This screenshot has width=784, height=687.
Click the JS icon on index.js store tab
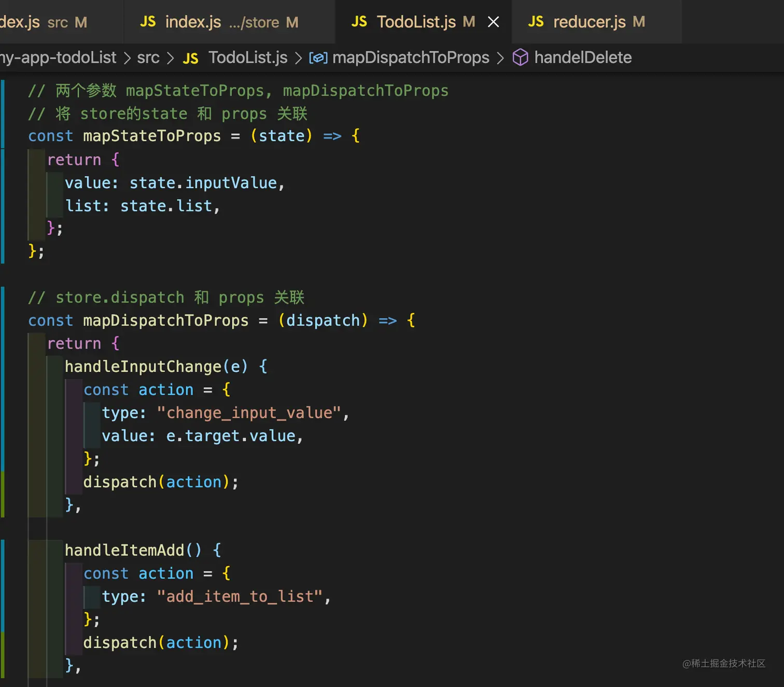point(148,22)
